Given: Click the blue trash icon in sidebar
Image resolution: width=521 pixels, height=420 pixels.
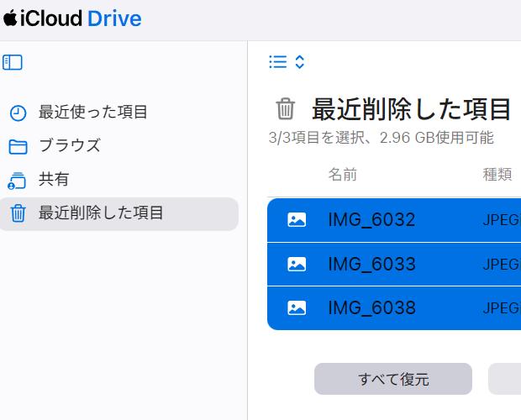Looking at the screenshot, I should click(18, 213).
